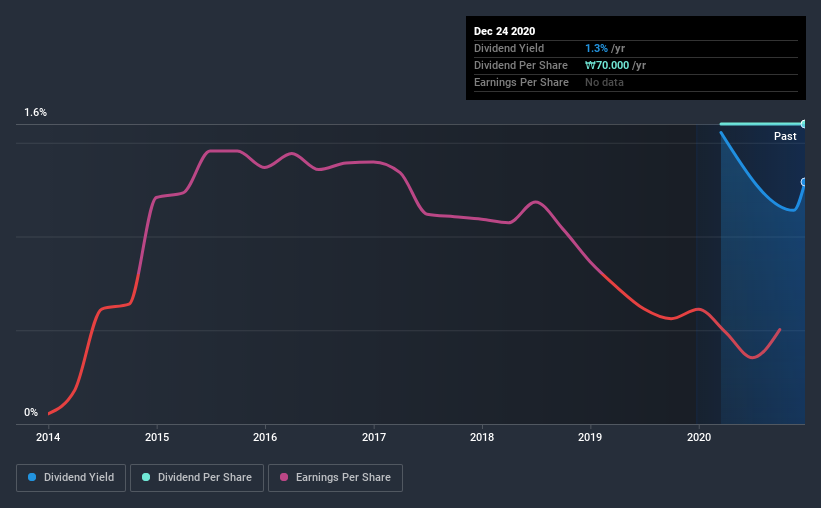Toggle the Earnings Per Share legend series

pos(335,478)
